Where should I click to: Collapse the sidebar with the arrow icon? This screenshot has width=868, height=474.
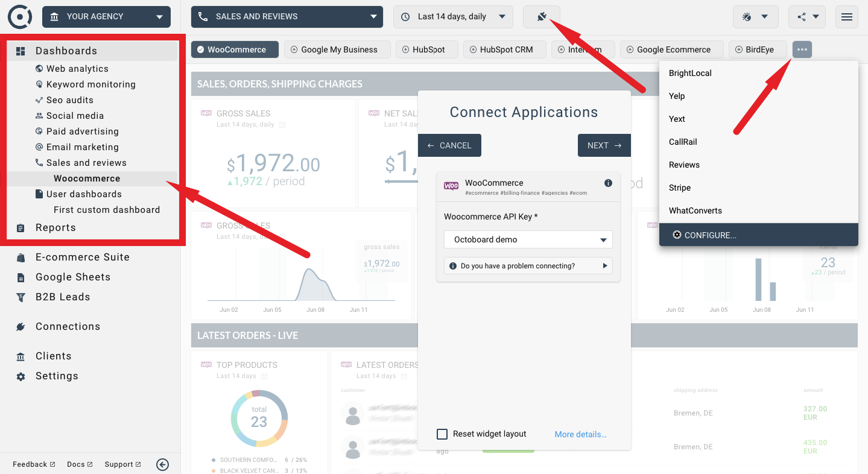click(162, 464)
